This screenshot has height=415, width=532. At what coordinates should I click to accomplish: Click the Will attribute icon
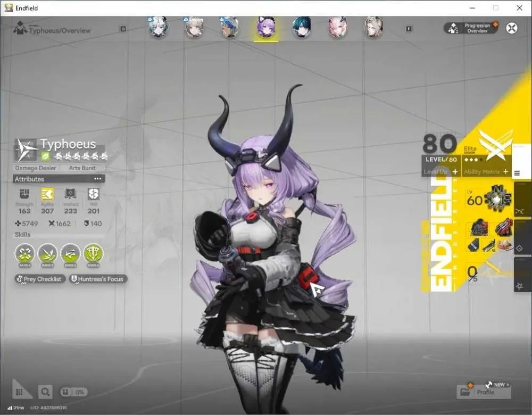point(94,194)
